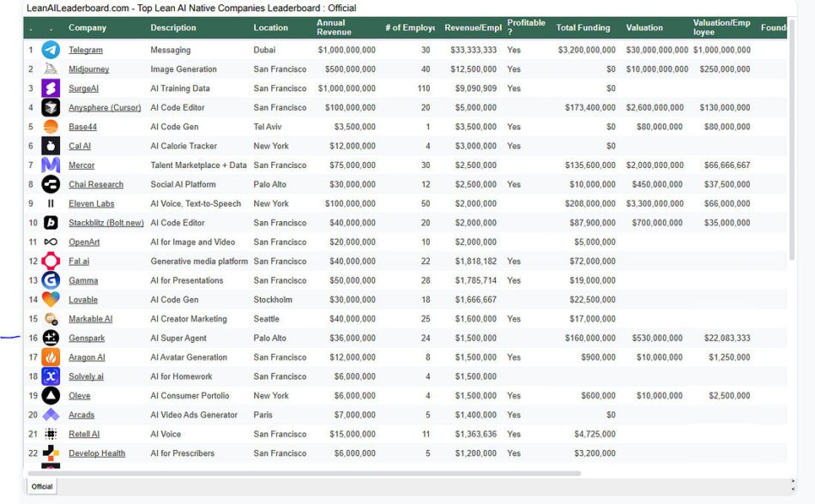
Task: Click the Telegram logo icon
Action: pos(51,50)
